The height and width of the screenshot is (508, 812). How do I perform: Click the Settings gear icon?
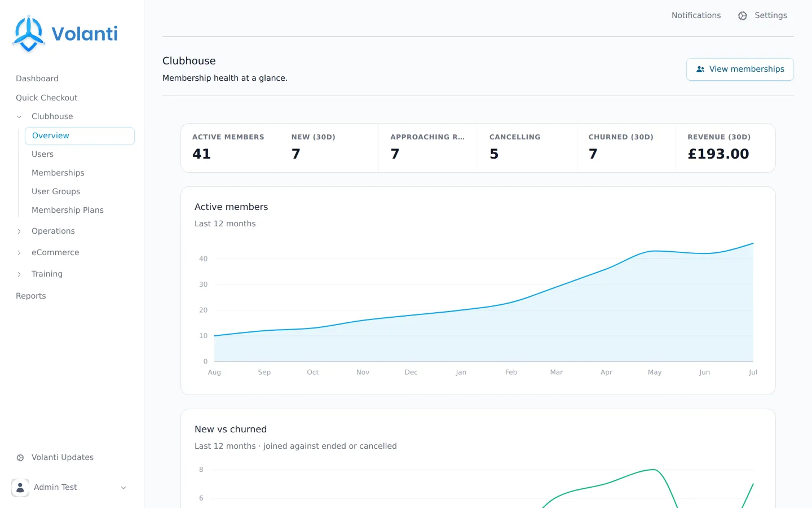tap(743, 16)
